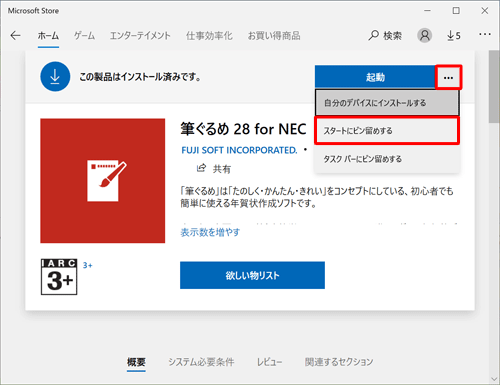Screen dimensions: 500x385
Task: Click 共有 share label
Action: 222,169
